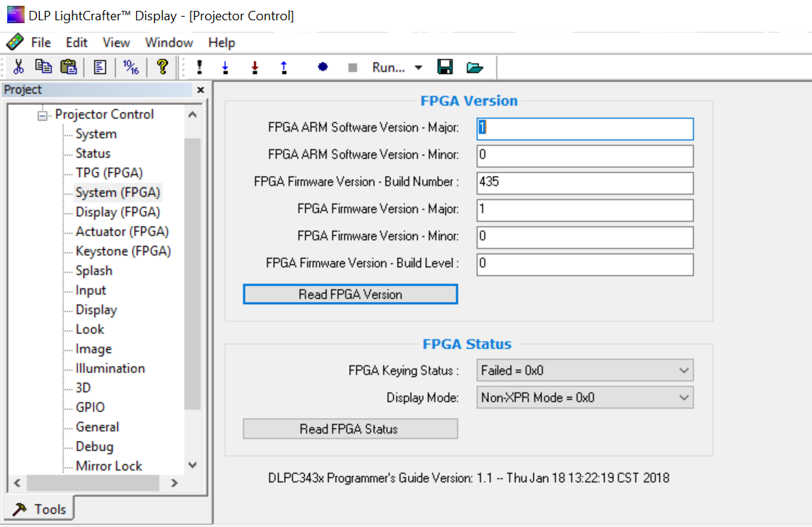
Task: Select Projector Control in the tree
Action: [x=104, y=114]
